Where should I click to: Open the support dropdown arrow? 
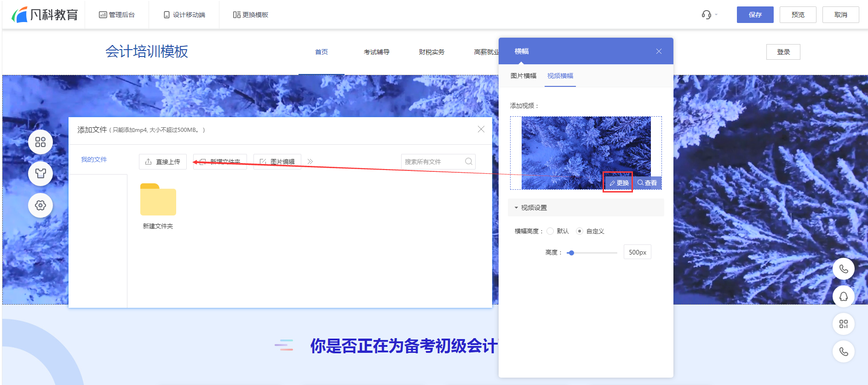[716, 15]
